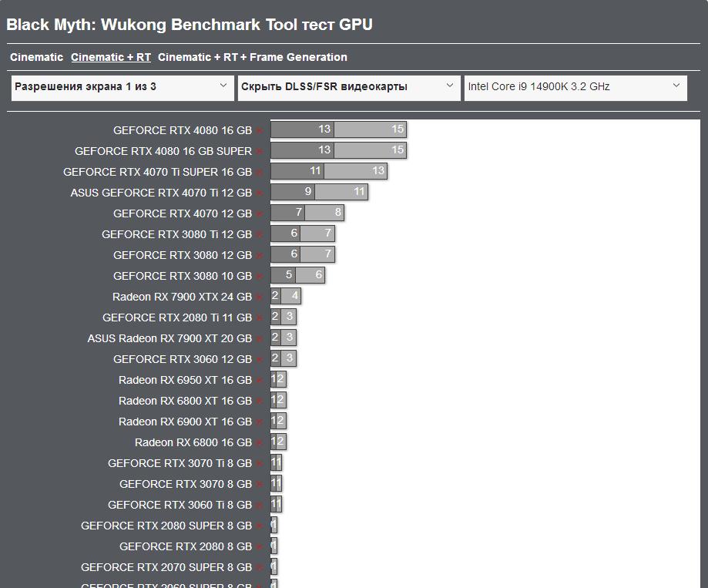708x588 pixels.
Task: Select the Radeon RX 6900 XT 16 GB label
Action: (x=185, y=422)
